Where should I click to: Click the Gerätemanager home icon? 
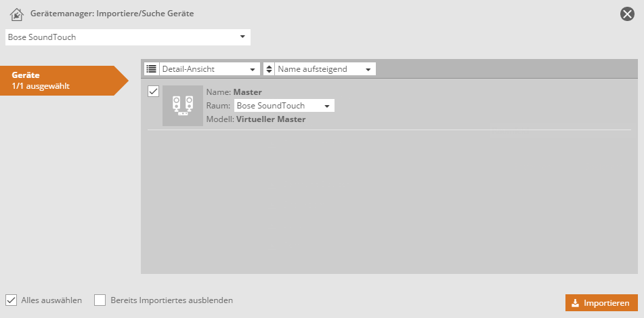click(x=17, y=14)
